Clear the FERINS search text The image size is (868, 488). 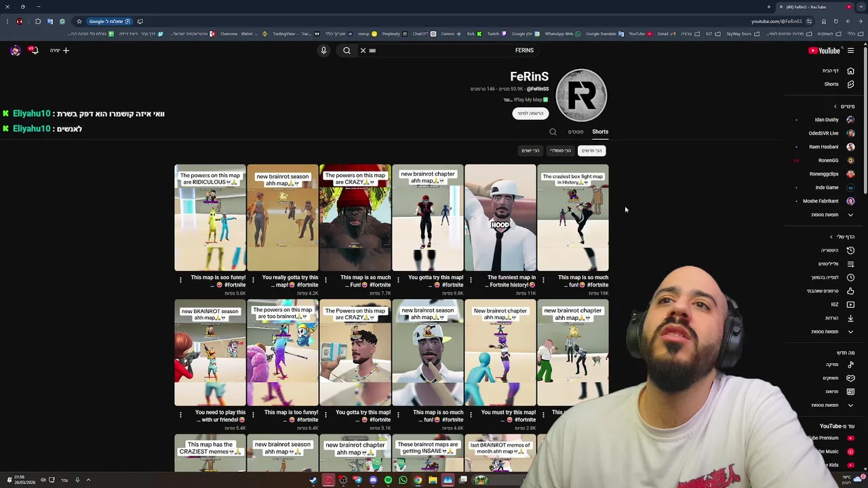pos(363,50)
